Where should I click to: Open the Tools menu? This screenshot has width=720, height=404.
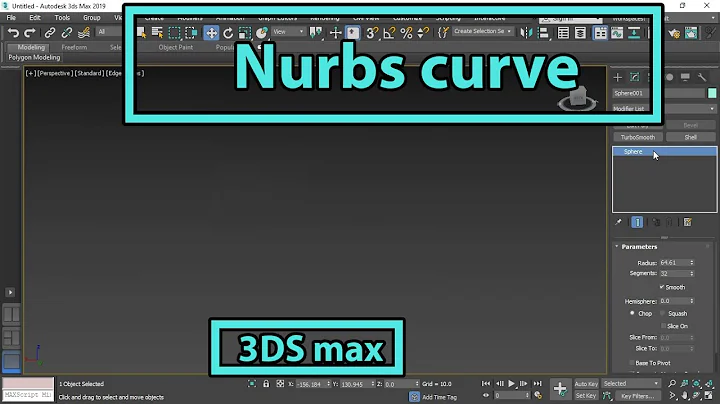62,17
